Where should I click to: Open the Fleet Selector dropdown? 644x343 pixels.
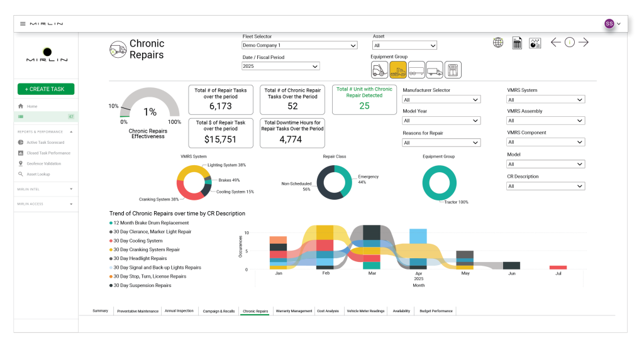pos(299,45)
